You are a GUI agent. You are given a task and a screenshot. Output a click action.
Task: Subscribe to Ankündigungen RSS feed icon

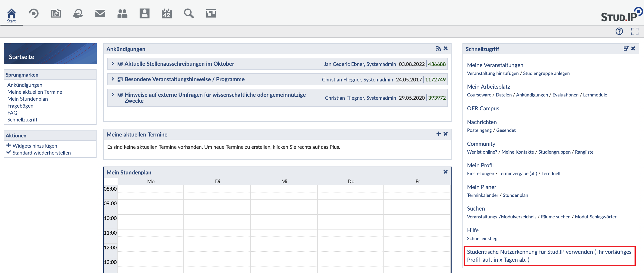point(438,49)
